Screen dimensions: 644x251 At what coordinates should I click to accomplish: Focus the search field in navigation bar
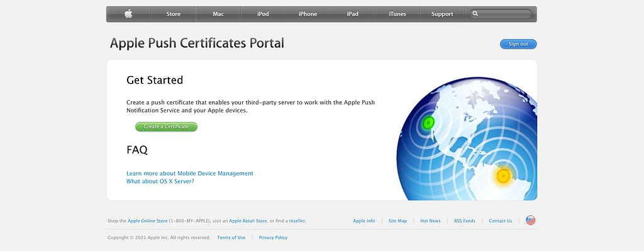(501, 14)
